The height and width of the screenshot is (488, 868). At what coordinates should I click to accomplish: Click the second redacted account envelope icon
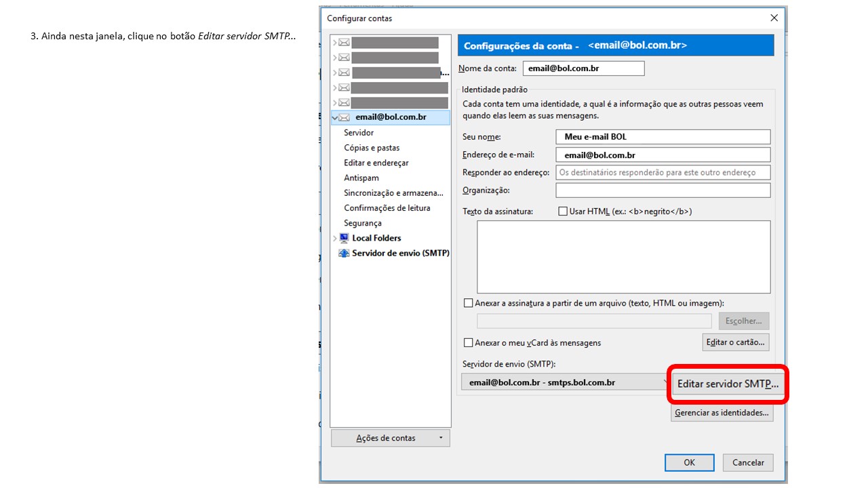point(344,57)
